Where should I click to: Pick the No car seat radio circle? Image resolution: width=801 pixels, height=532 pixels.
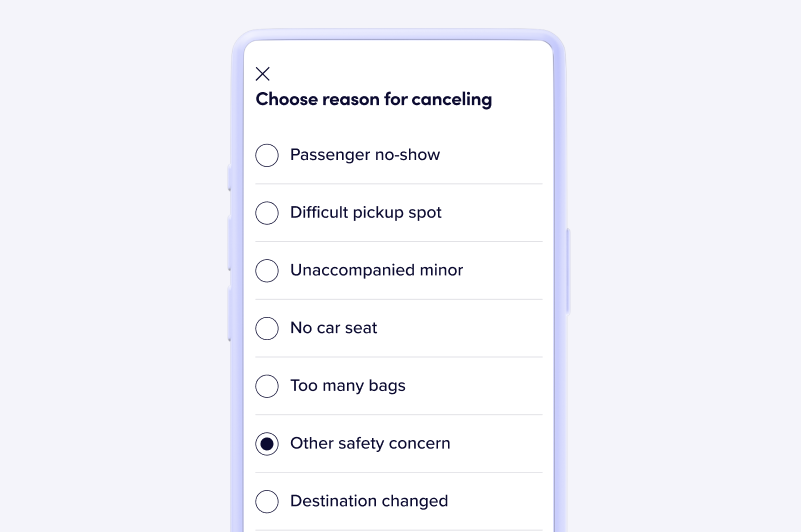point(267,328)
